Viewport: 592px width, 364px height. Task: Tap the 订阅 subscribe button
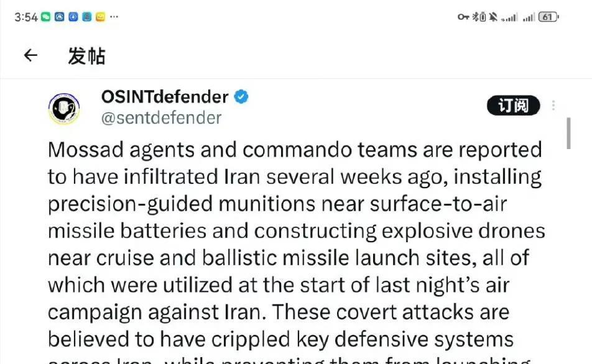pos(513,105)
